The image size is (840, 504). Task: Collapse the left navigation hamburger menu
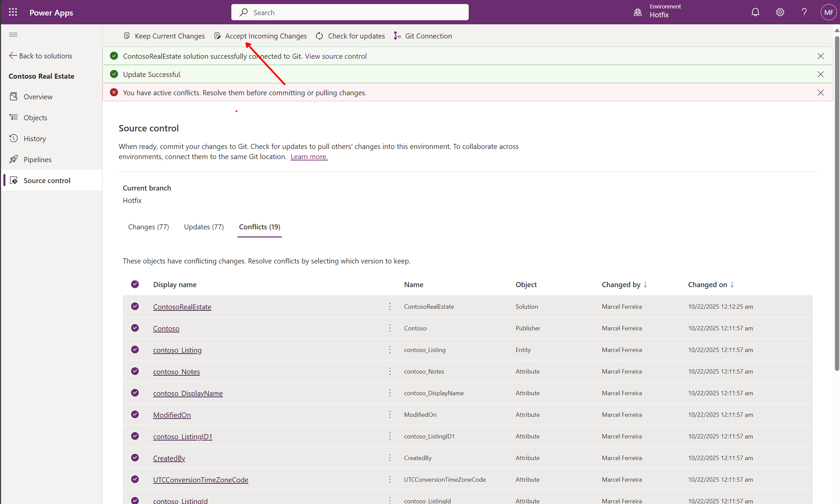coord(13,35)
